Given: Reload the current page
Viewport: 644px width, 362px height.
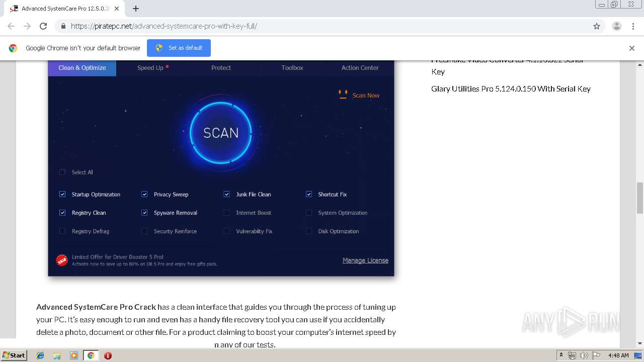Looking at the screenshot, I should tap(43, 26).
